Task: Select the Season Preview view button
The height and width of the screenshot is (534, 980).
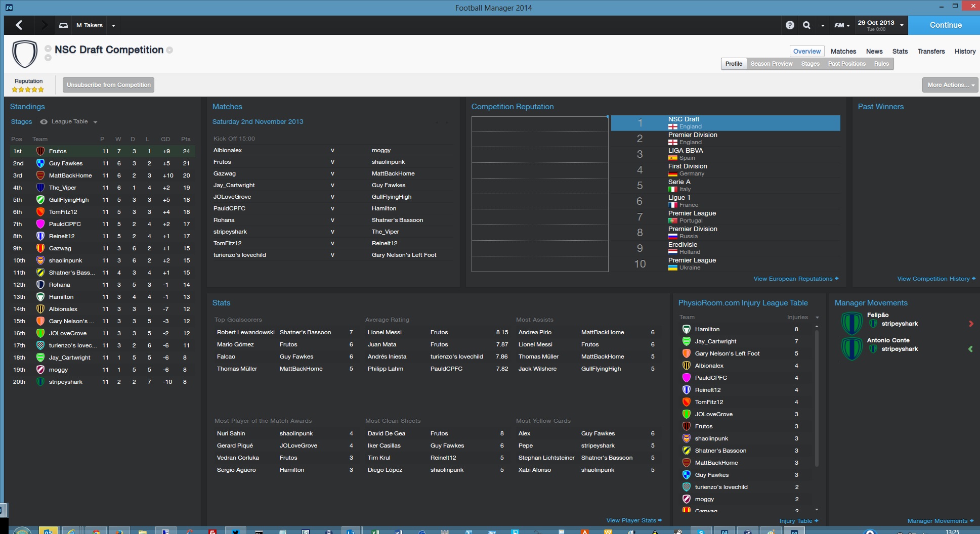Action: coord(772,64)
